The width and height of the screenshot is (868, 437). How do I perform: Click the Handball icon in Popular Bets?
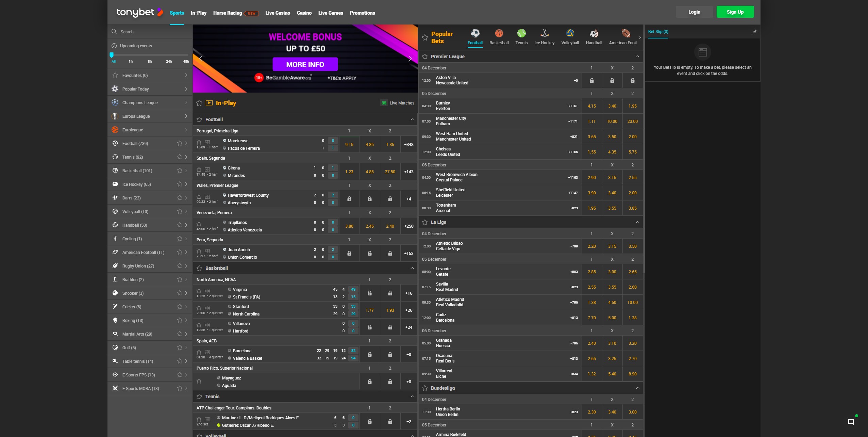pyautogui.click(x=594, y=33)
